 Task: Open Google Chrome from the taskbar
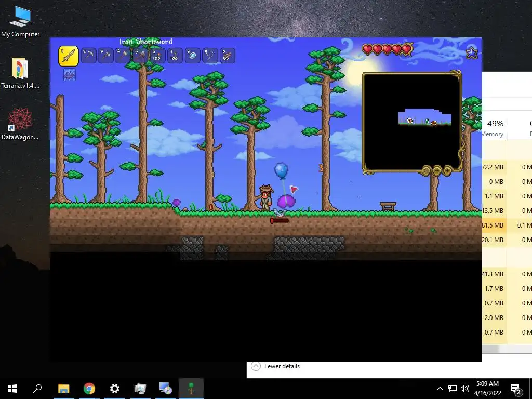pyautogui.click(x=89, y=389)
